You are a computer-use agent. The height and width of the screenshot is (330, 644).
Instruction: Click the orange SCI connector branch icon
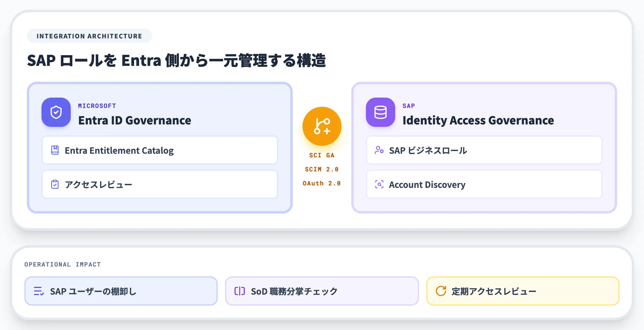(322, 126)
